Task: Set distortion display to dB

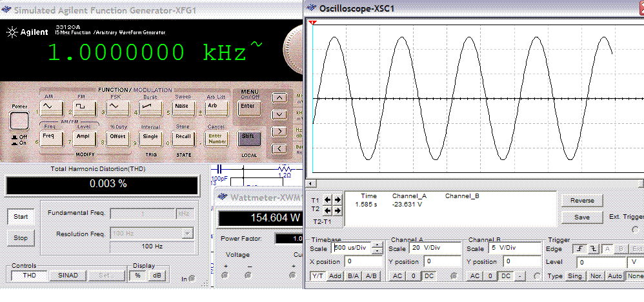Action: (x=156, y=276)
